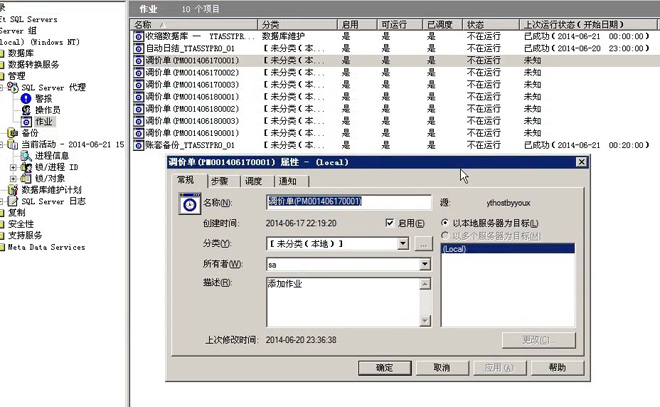Screen dimensions: 660x407
Task: Click the 数据库维护计划 icon
Action: [x=13, y=190]
